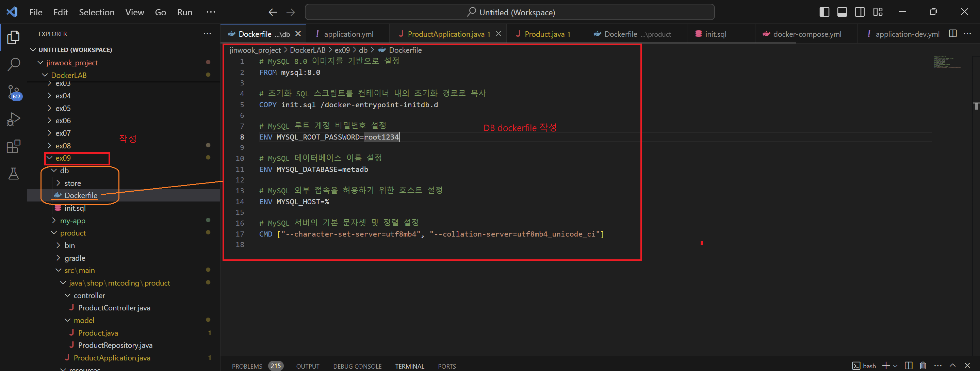Click the minimap code overview
The image size is (980, 371).
coord(947,62)
